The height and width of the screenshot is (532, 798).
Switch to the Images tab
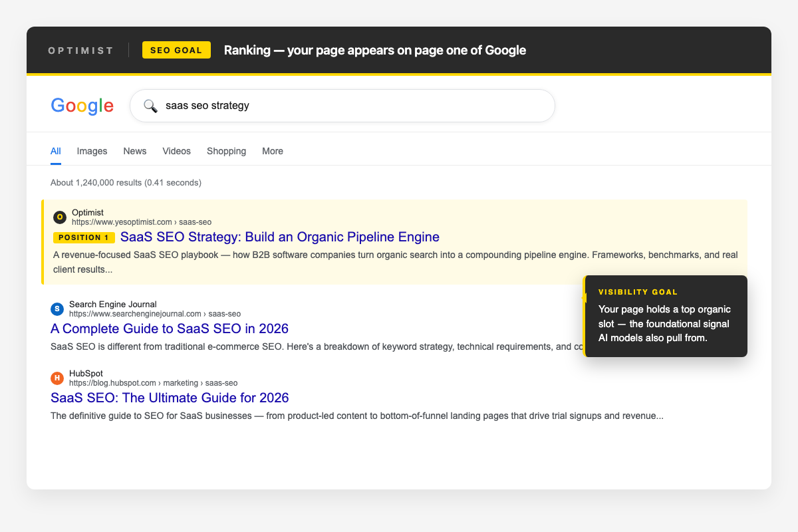pos(92,151)
